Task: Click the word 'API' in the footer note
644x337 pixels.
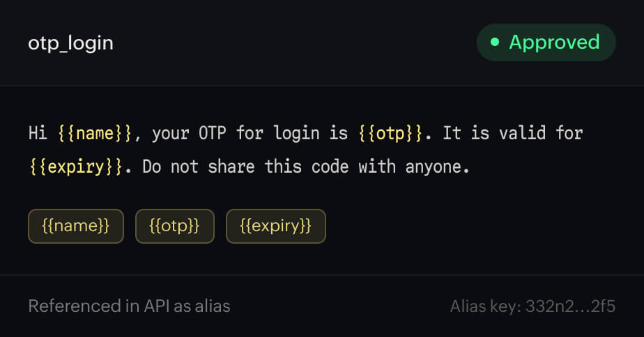Action: point(157,306)
